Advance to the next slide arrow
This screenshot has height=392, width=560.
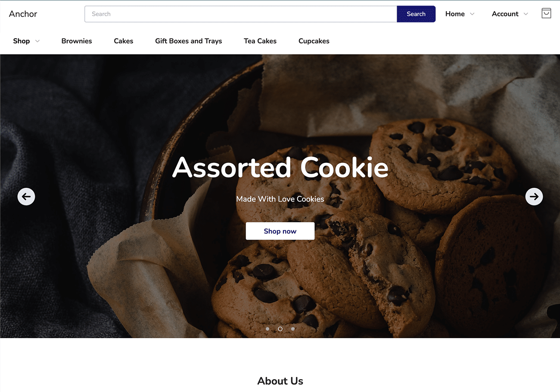click(534, 196)
